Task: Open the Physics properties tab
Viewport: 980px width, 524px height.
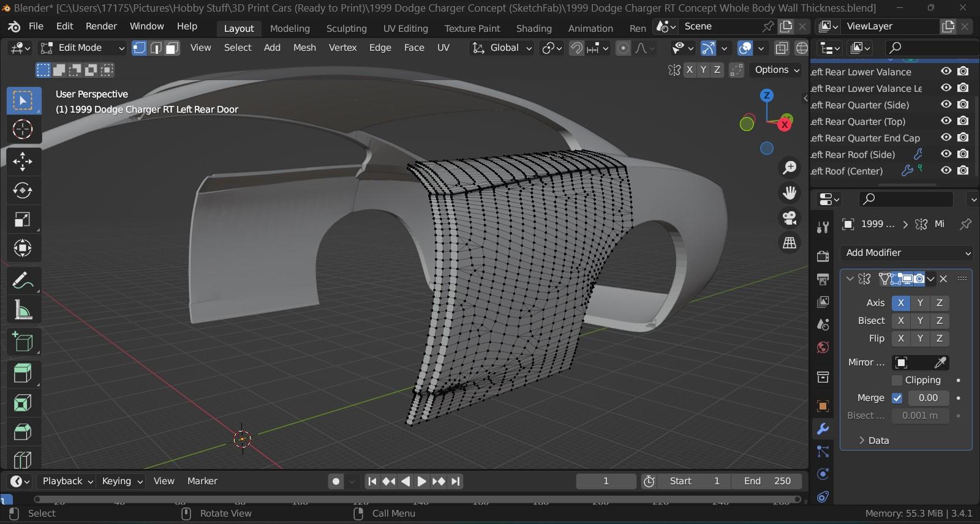Action: click(x=823, y=474)
